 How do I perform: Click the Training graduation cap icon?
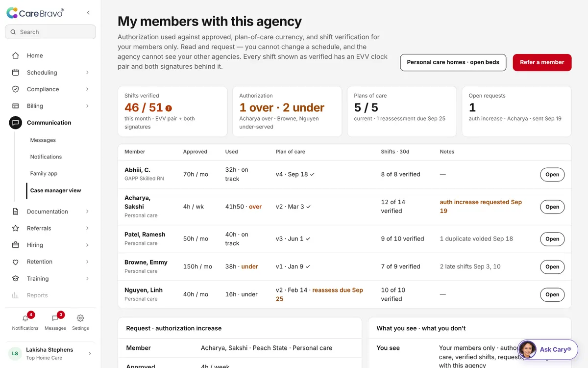[x=16, y=278]
